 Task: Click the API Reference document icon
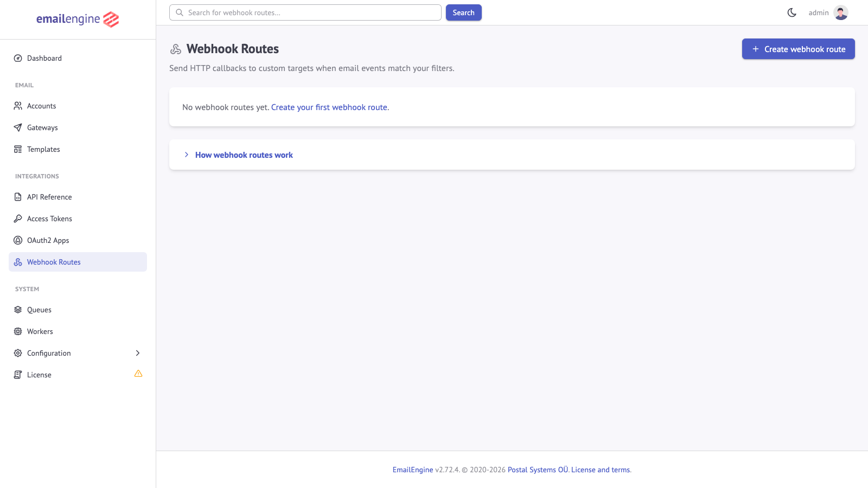pyautogui.click(x=18, y=197)
